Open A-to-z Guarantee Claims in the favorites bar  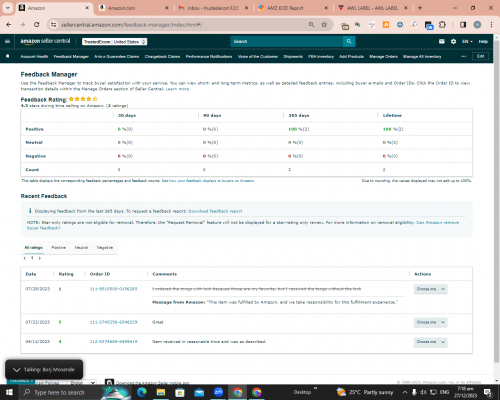[117, 57]
